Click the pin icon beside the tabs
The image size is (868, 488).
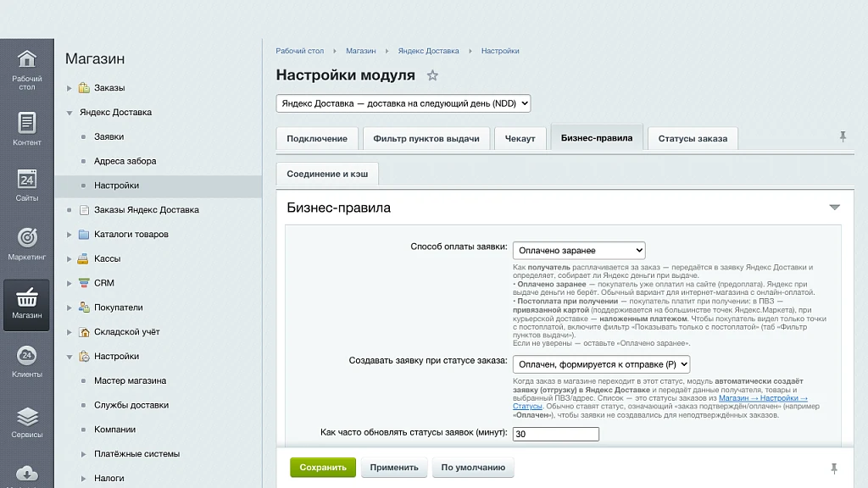843,136
